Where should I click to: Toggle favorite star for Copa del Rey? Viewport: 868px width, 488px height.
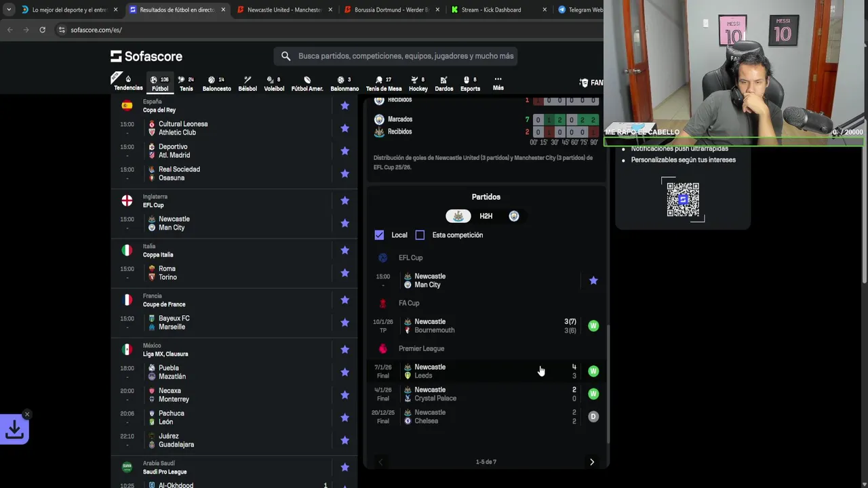[x=344, y=106]
